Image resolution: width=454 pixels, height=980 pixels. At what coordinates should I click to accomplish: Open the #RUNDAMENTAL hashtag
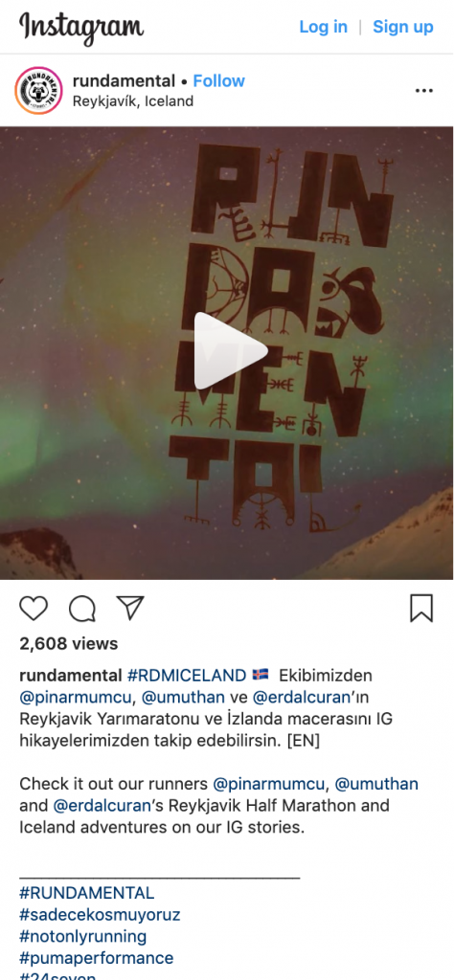[87, 893]
